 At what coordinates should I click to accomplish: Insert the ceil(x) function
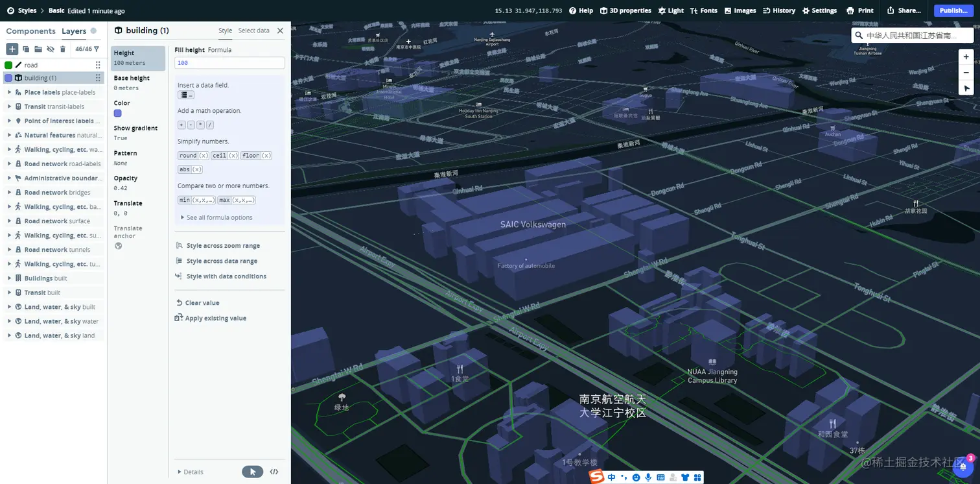pyautogui.click(x=225, y=156)
